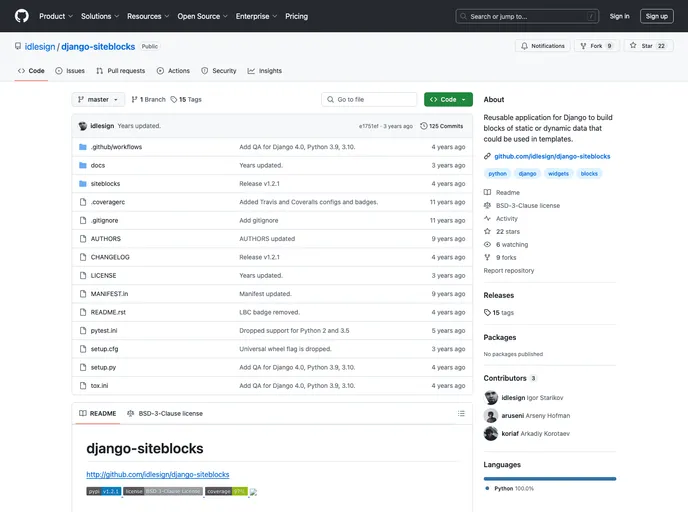Click the GitHub logo icon
The height and width of the screenshot is (512, 688).
[22, 16]
